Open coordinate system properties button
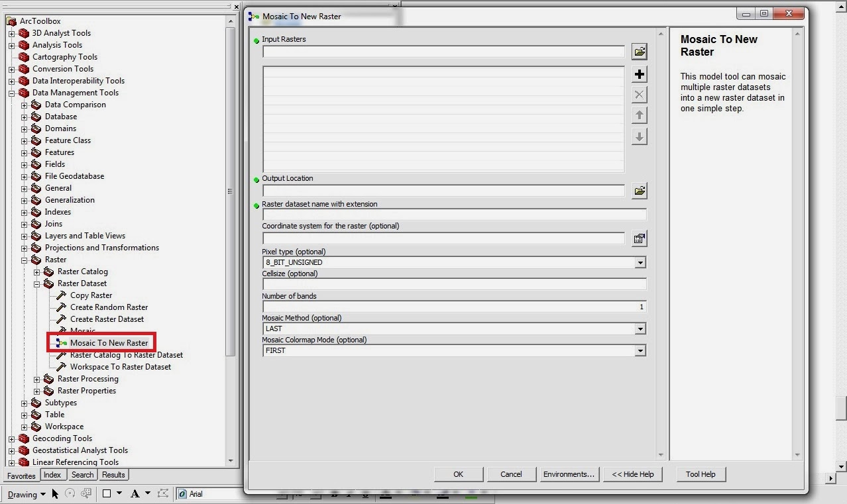The height and width of the screenshot is (504, 847). click(639, 238)
